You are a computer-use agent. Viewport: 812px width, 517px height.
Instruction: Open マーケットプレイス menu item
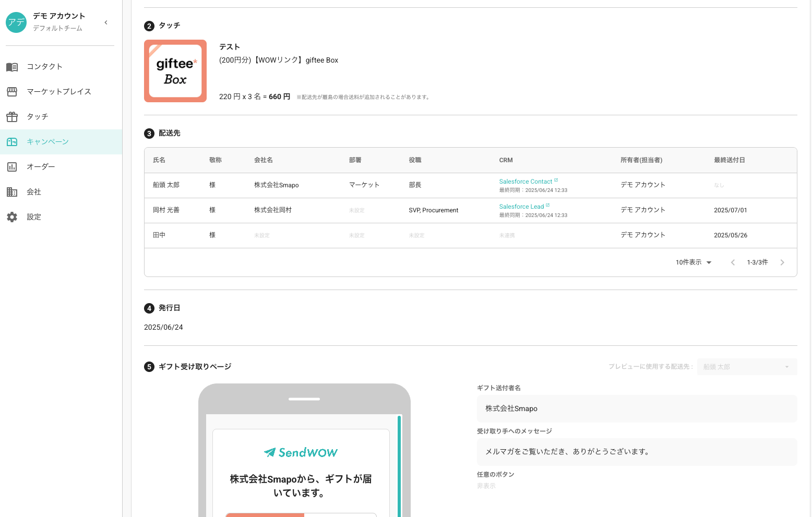[61, 92]
